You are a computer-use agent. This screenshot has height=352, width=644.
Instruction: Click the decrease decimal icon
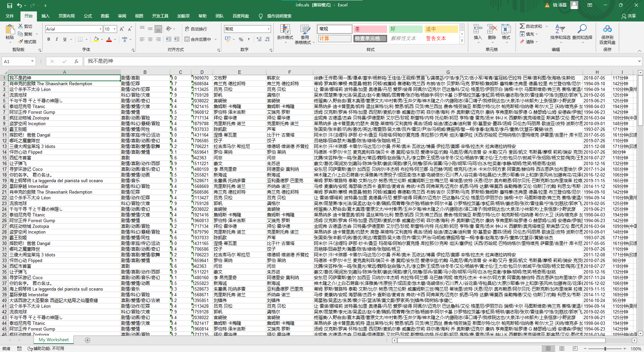(267, 39)
